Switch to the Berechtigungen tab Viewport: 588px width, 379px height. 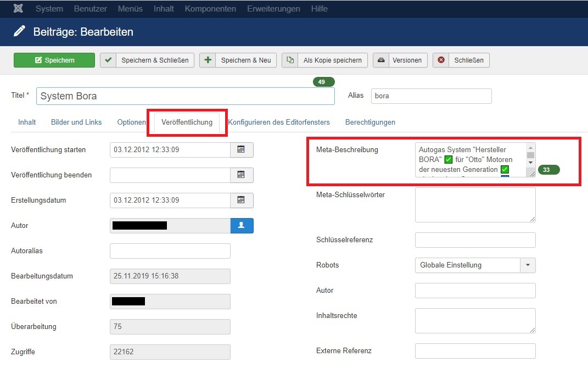(370, 122)
